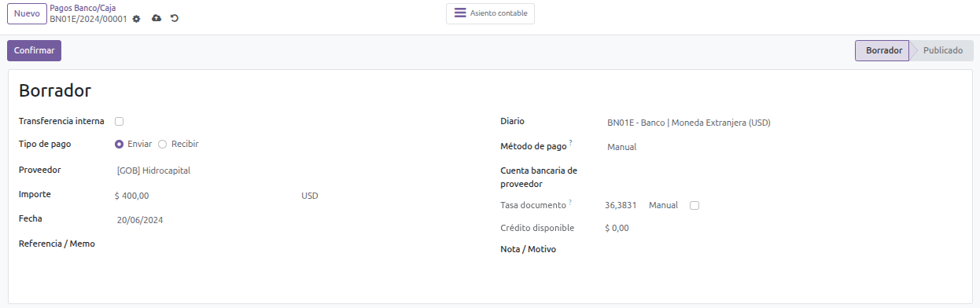
Task: Click the Crédito disponible value $ 0,00
Action: pos(617,228)
